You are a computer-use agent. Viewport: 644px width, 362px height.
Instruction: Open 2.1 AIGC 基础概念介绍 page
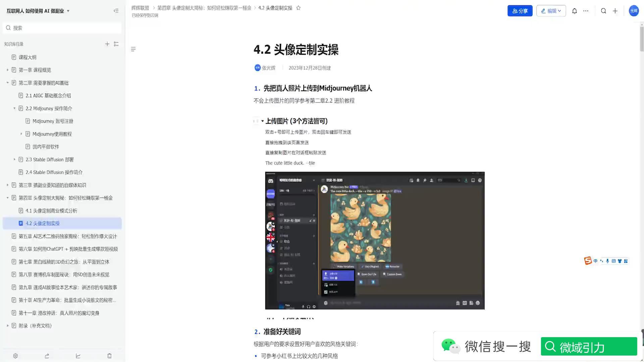48,96
